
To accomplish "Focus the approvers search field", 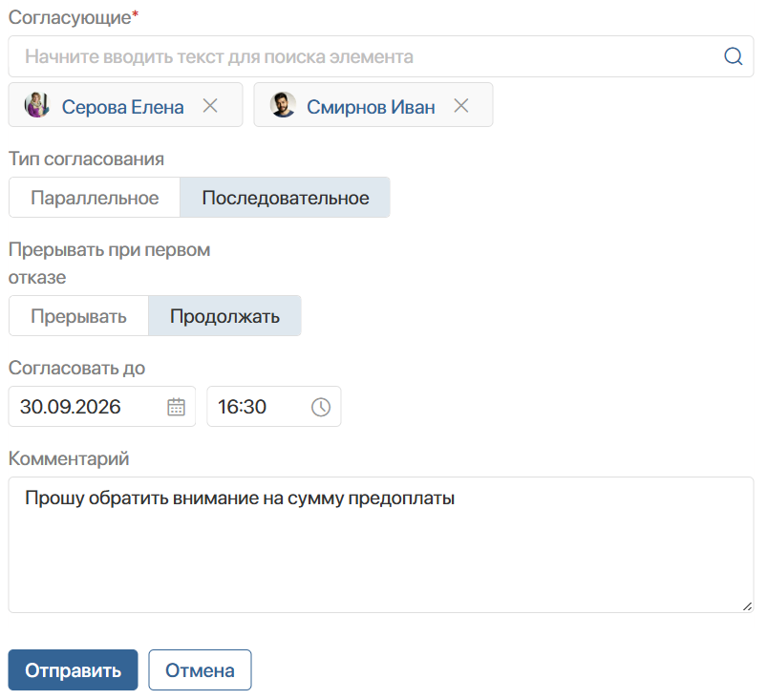I will (x=380, y=56).
